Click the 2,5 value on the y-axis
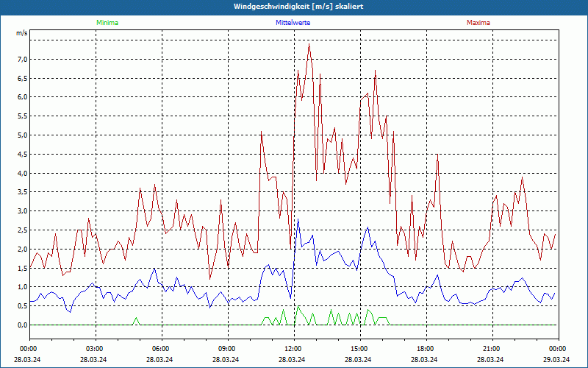This screenshot has height=368, width=588. click(x=22, y=230)
